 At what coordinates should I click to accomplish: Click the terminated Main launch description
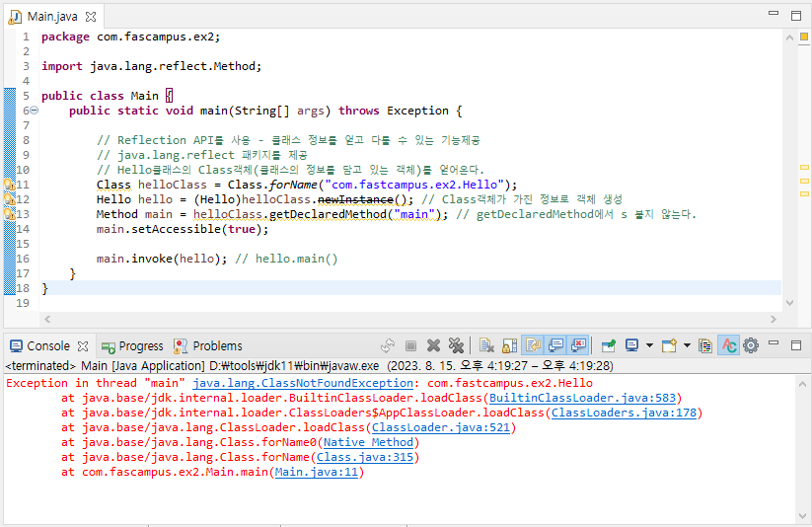tap(309, 366)
